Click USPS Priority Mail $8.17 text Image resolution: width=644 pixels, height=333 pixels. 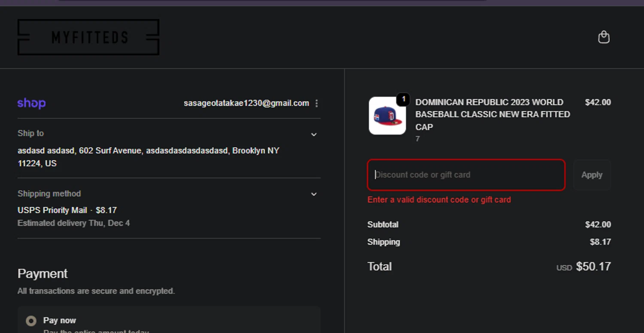pyautogui.click(x=67, y=210)
